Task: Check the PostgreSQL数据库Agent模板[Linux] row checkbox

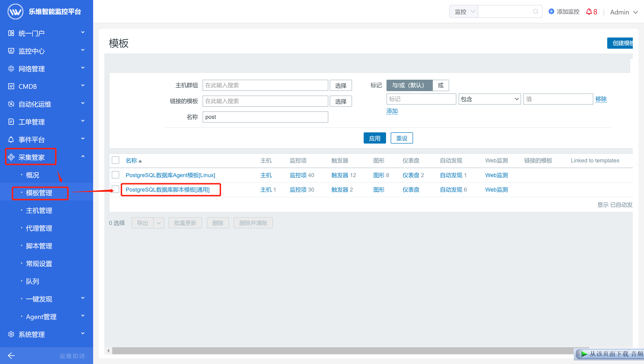Action: [115, 175]
